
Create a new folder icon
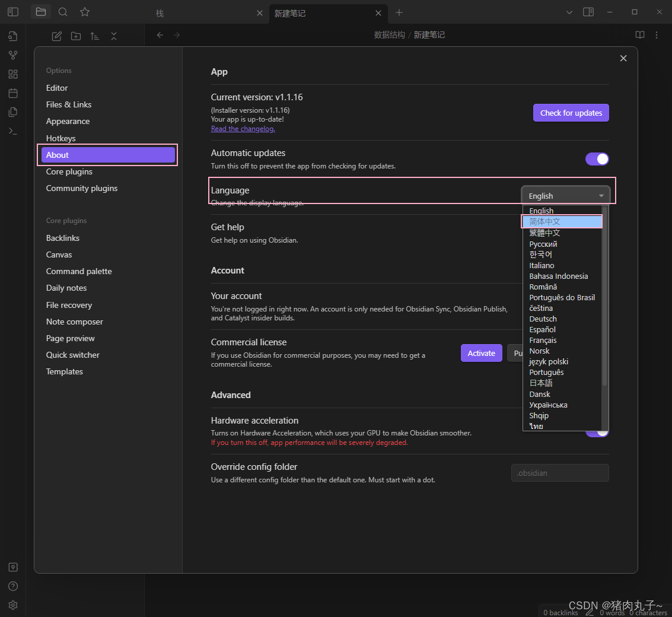[76, 36]
